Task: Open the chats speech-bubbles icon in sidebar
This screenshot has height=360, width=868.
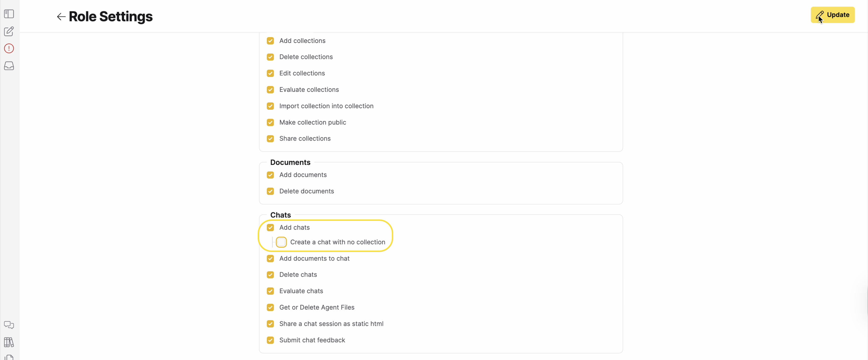Action: (x=9, y=325)
